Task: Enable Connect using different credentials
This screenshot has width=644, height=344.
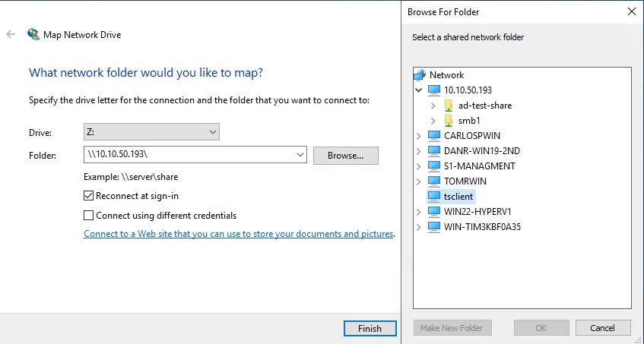Action: [88, 215]
